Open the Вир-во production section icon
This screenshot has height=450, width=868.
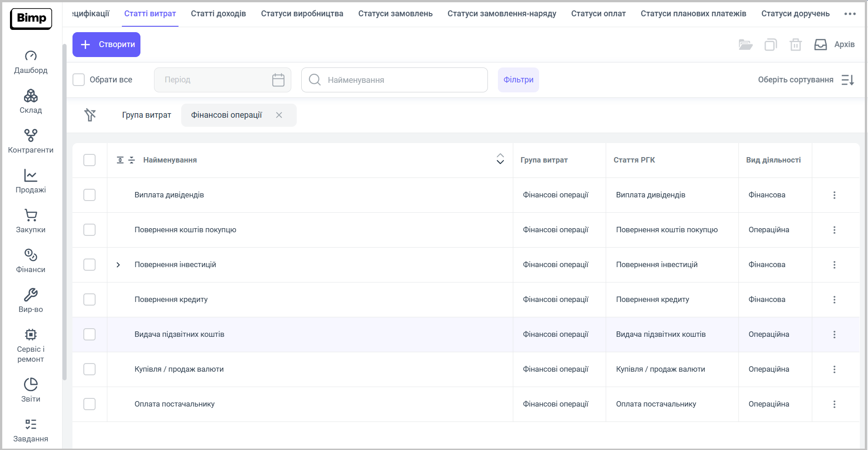click(31, 295)
